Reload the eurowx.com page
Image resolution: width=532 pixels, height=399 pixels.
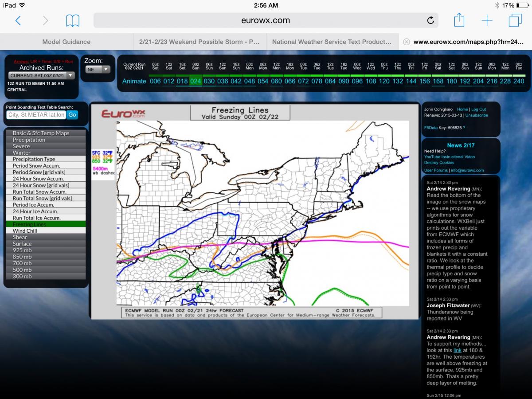[x=430, y=20]
